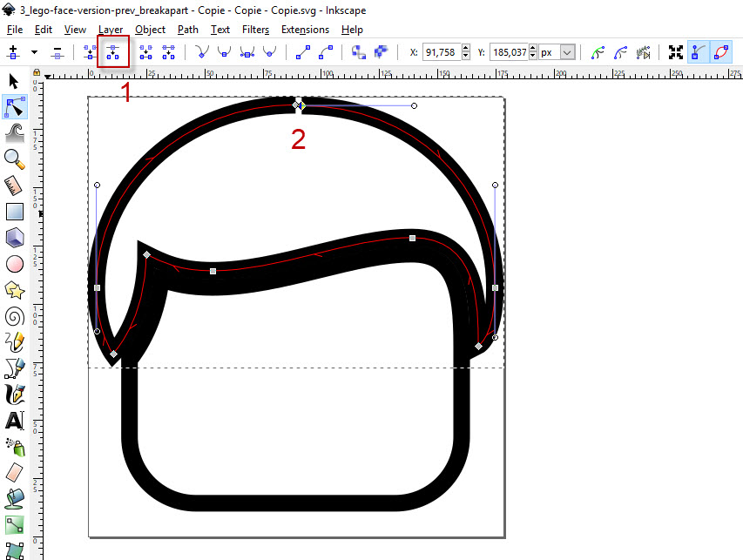Decrease Y coordinate with down arrow
Screen dimensions: 743x560
[533, 57]
